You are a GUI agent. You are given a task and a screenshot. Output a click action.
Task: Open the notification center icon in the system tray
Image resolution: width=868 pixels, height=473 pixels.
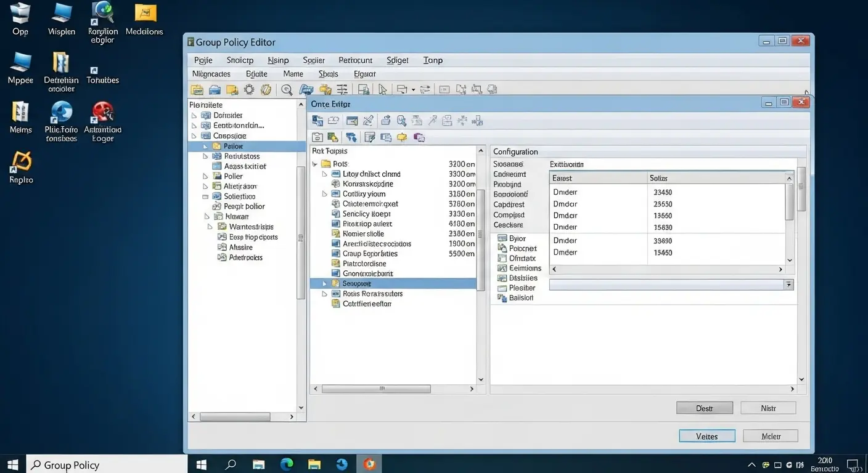point(854,464)
